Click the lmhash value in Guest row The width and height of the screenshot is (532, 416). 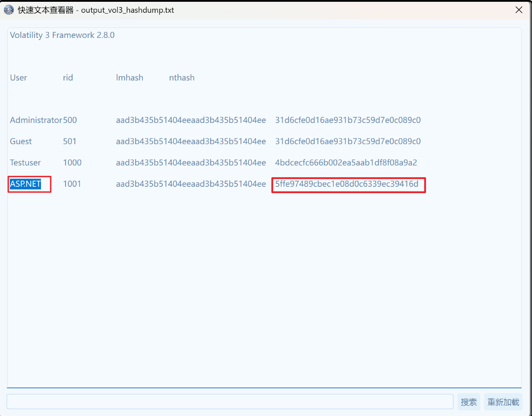(x=191, y=141)
